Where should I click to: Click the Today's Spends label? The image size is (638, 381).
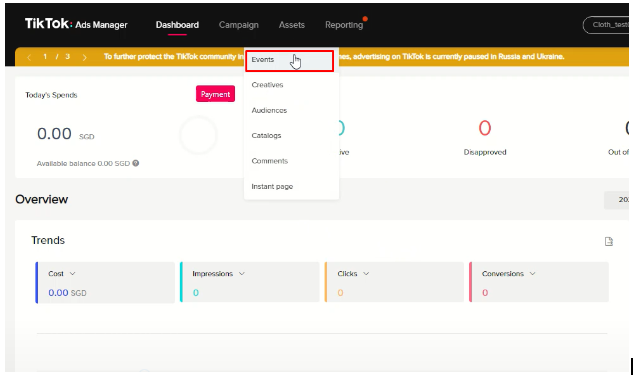click(x=51, y=95)
